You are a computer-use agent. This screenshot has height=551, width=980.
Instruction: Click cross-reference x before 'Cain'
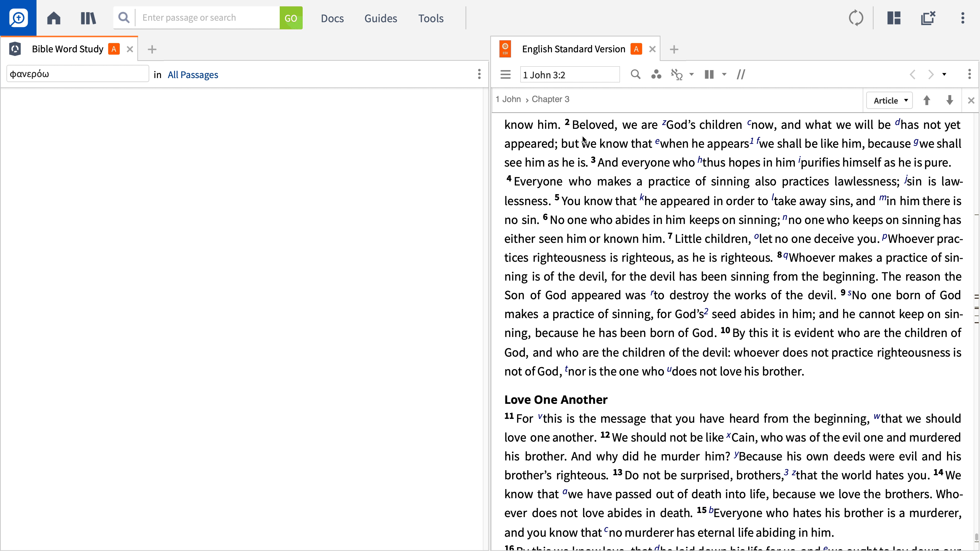pyautogui.click(x=729, y=435)
